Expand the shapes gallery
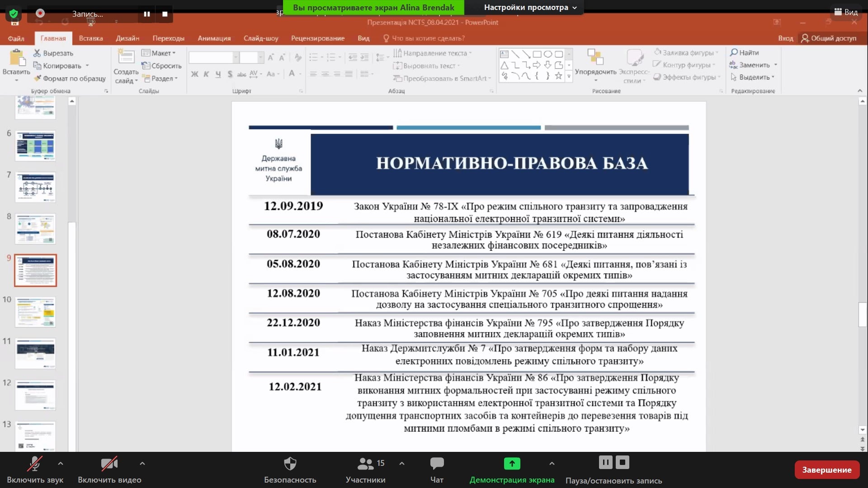The image size is (868, 488). pos(569,77)
